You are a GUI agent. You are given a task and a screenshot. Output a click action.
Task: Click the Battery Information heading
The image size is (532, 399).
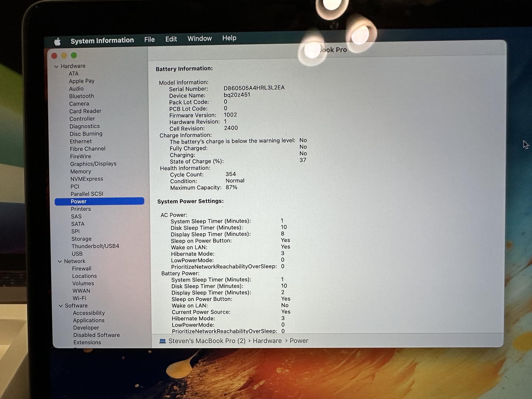(184, 69)
